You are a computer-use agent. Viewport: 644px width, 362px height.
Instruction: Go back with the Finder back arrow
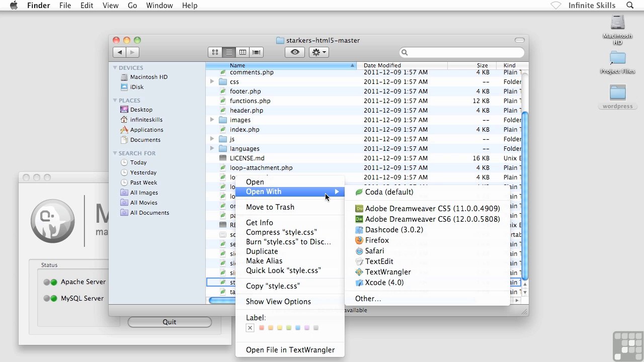pyautogui.click(x=119, y=52)
